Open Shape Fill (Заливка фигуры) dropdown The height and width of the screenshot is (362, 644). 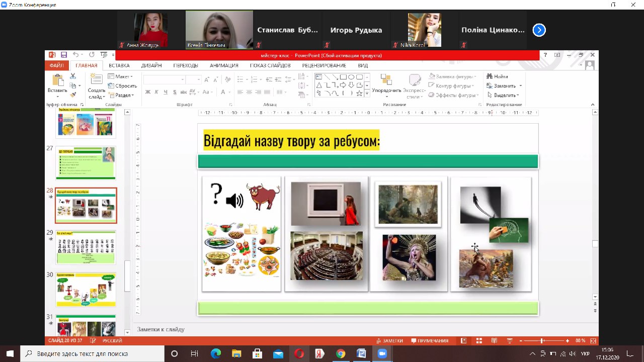point(453,76)
